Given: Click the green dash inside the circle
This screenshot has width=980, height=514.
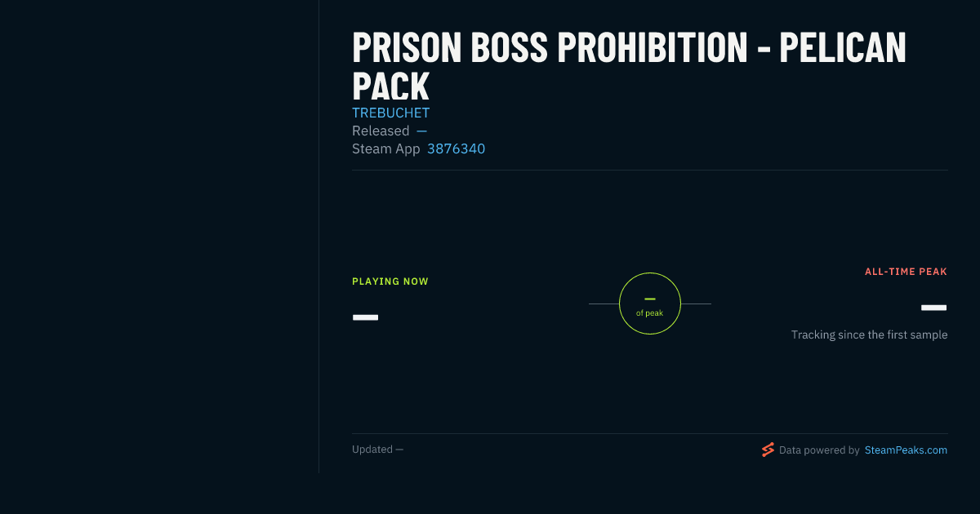Looking at the screenshot, I should [650, 299].
